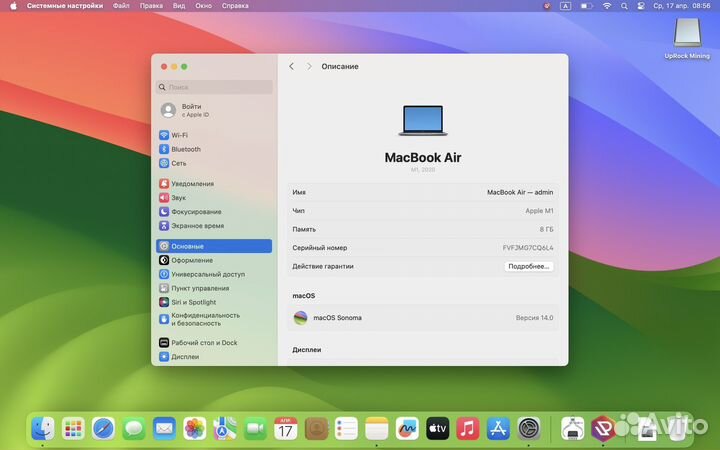Open the Apple menu

[x=13, y=6]
